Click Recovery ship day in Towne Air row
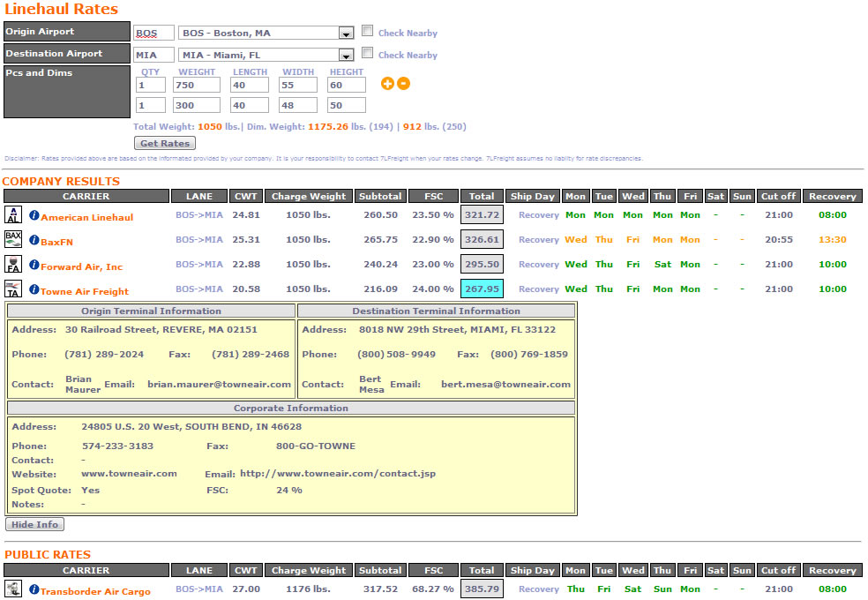868x600 pixels. coord(539,289)
